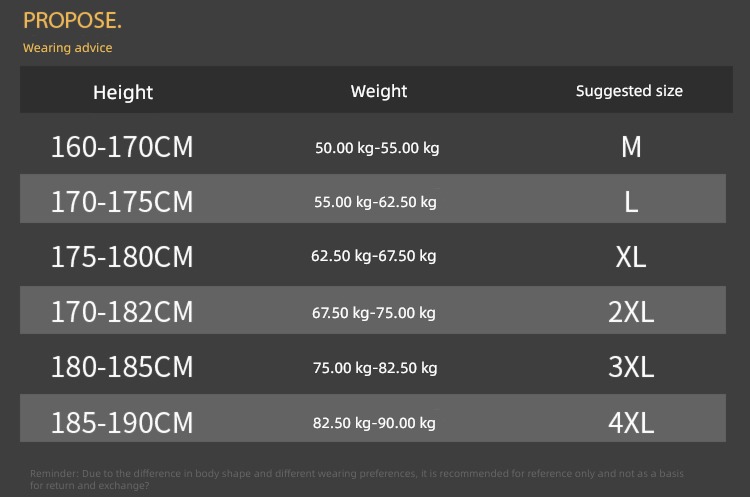
Task: Click the Height column header
Action: click(123, 92)
